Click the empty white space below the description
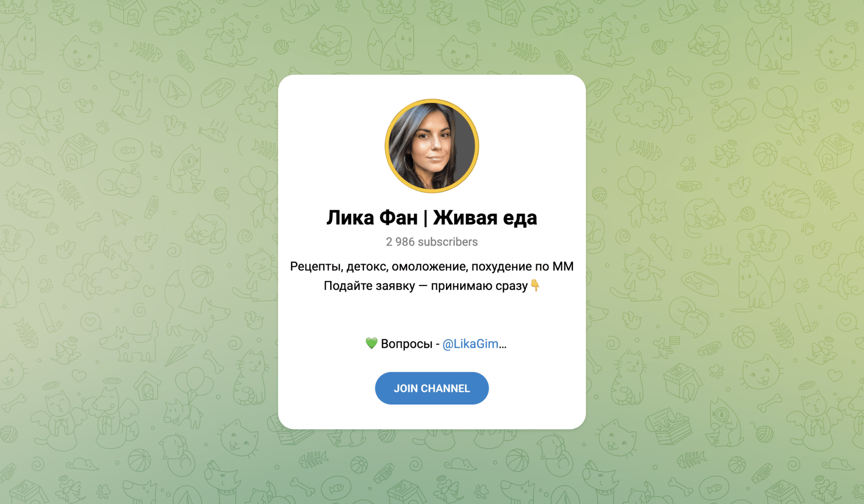 pyautogui.click(x=432, y=314)
